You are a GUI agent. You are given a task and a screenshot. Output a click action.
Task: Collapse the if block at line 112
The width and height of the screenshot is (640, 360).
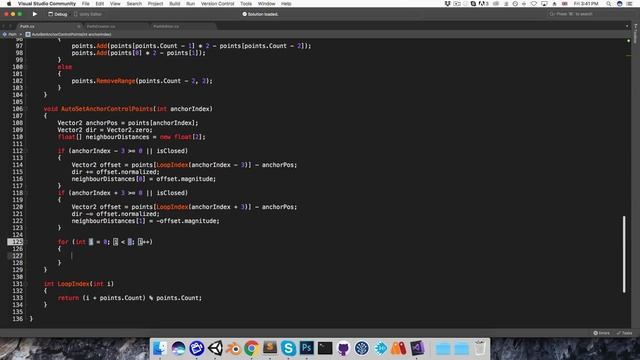coord(27,151)
